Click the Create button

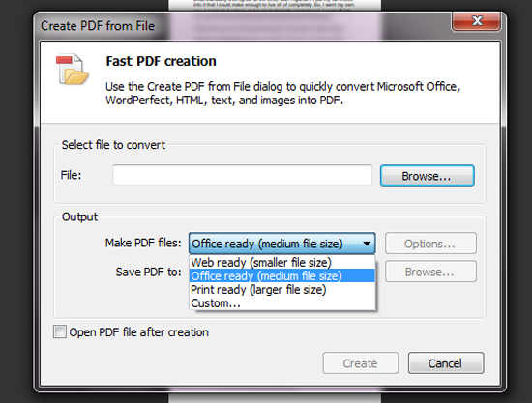pyautogui.click(x=361, y=363)
